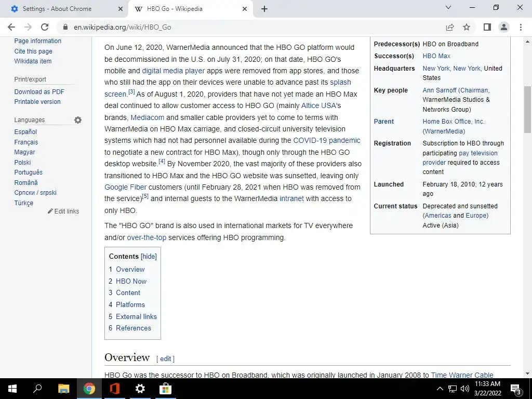Screen dimensions: 532x399
Task: Open the browser side panel icon
Action: click(x=487, y=27)
